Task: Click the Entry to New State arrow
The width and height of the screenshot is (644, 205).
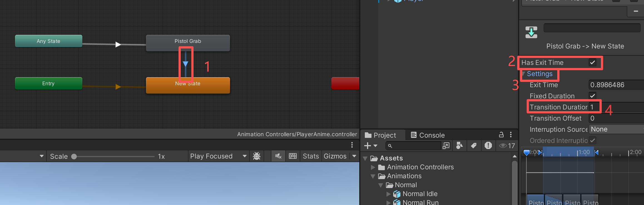Action: click(x=118, y=87)
